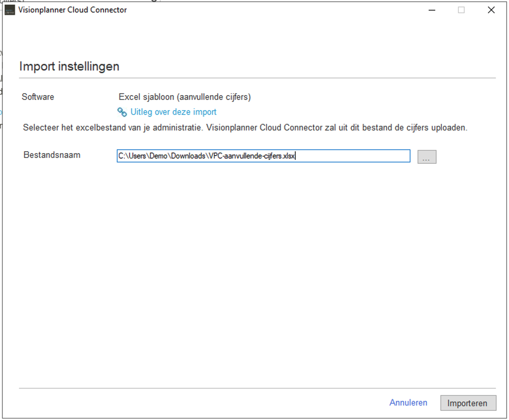Focus the Bestandsnaam file path field
The height and width of the screenshot is (420, 509).
(x=263, y=156)
